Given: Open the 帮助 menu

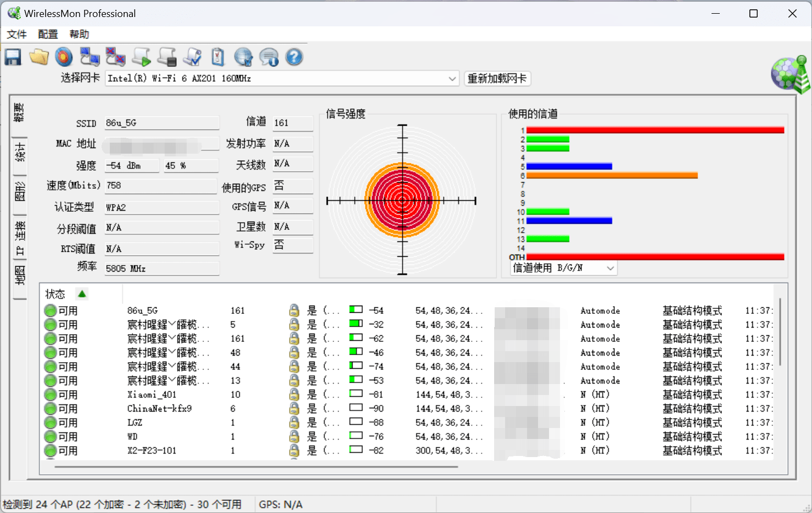Looking at the screenshot, I should (x=79, y=35).
